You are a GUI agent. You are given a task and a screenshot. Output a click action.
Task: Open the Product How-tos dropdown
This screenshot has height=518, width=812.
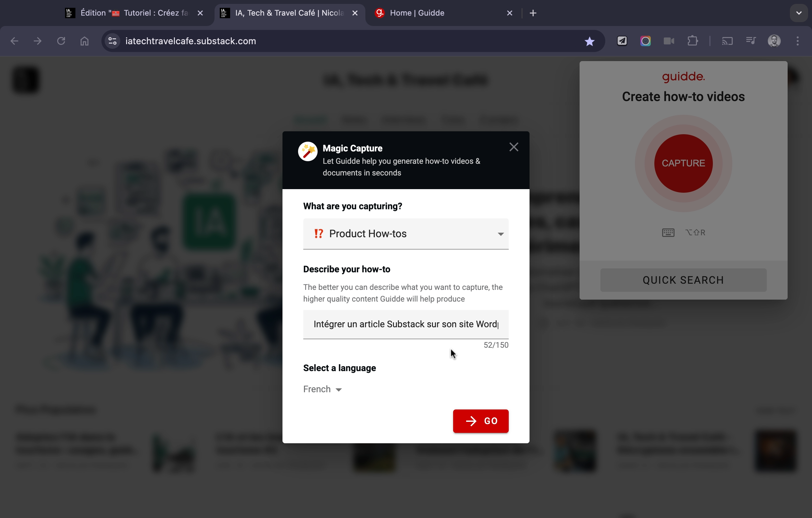coord(406,234)
